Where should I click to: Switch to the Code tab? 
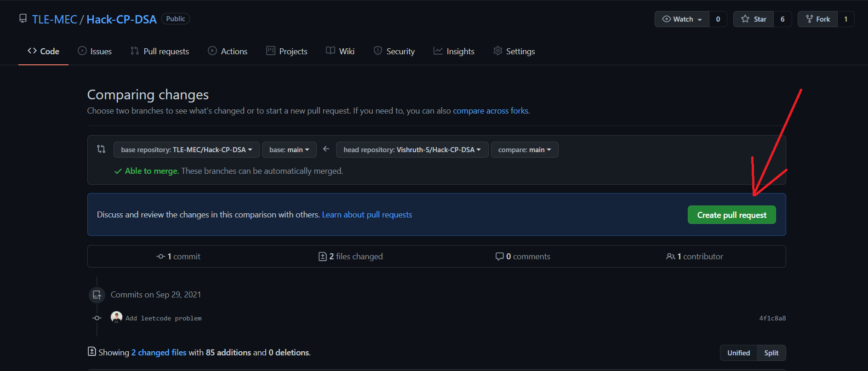point(43,51)
